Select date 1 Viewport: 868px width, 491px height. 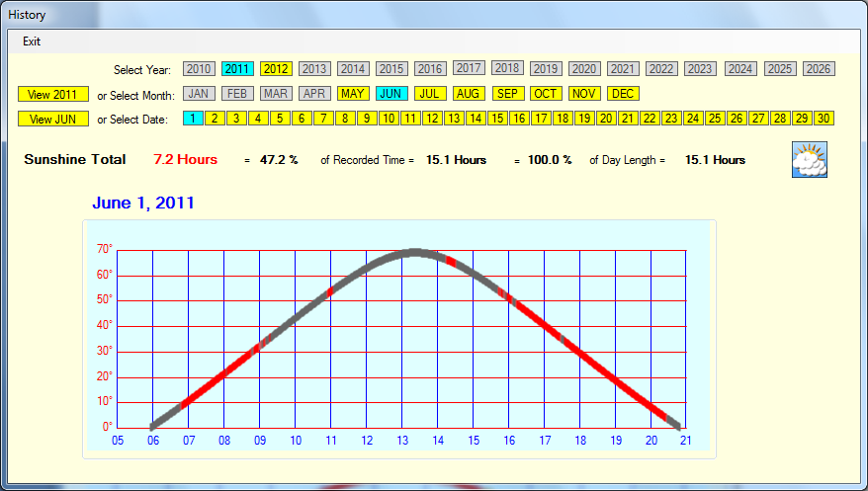pos(193,118)
